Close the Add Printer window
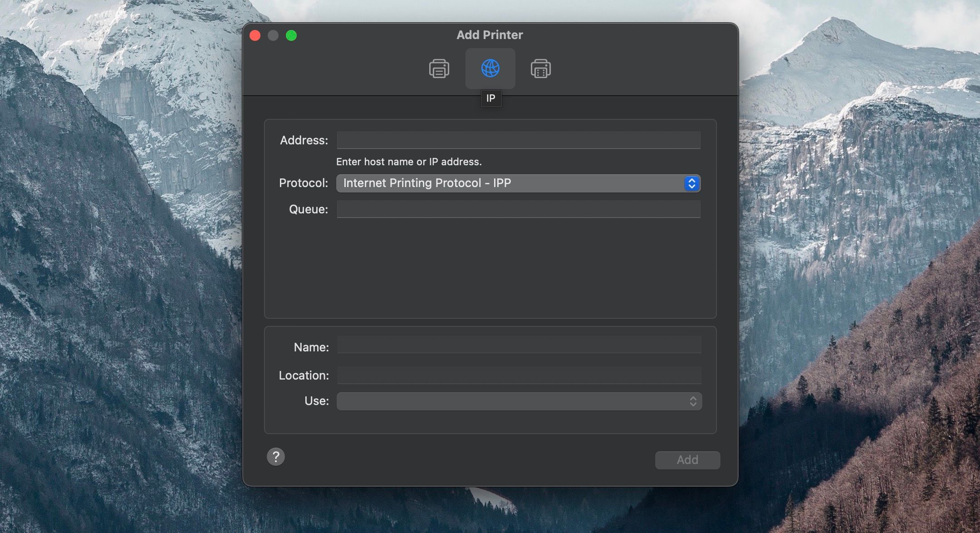Viewport: 980px width, 533px height. point(255,35)
